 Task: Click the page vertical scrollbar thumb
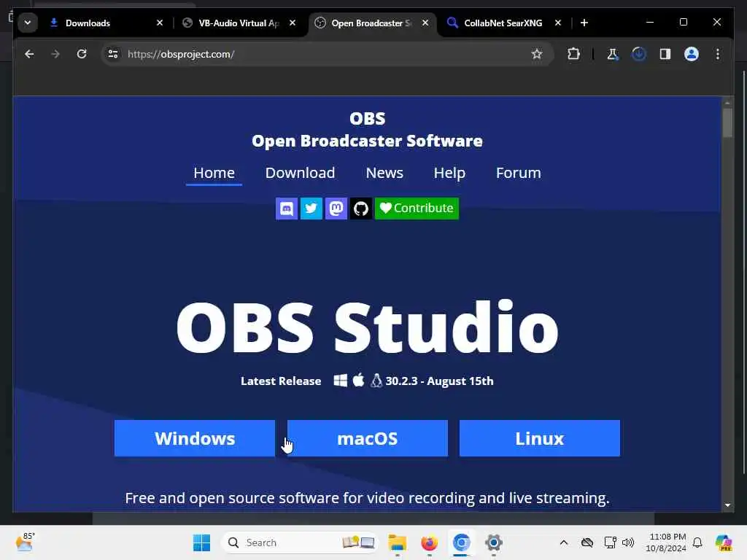tap(727, 122)
